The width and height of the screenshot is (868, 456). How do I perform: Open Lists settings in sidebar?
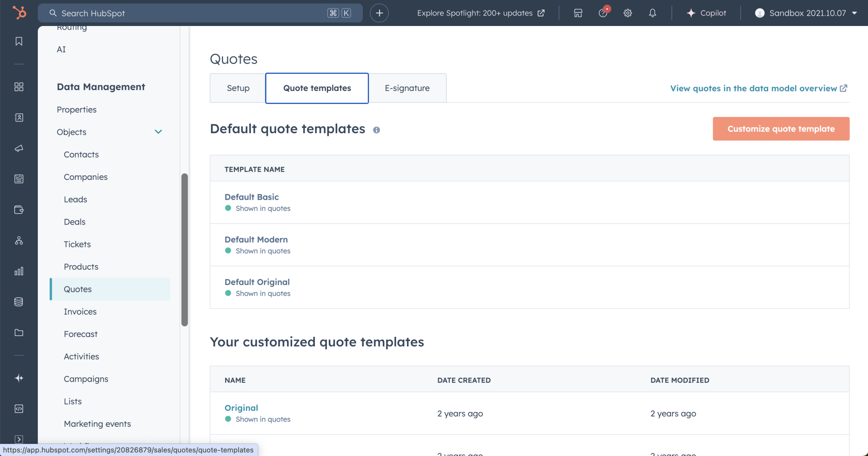pyautogui.click(x=72, y=402)
